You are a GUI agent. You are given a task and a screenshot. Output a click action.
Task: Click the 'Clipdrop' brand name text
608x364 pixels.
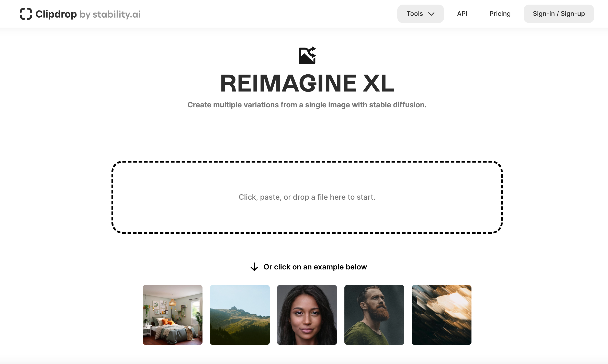click(56, 14)
